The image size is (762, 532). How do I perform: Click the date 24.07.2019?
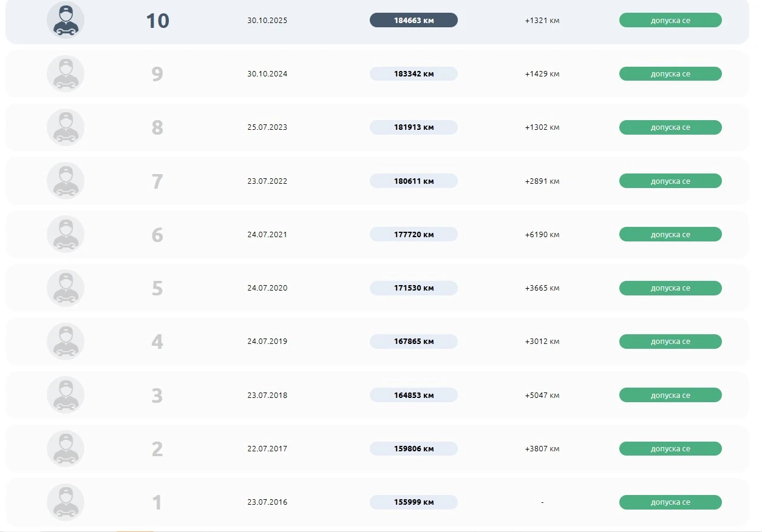point(267,342)
